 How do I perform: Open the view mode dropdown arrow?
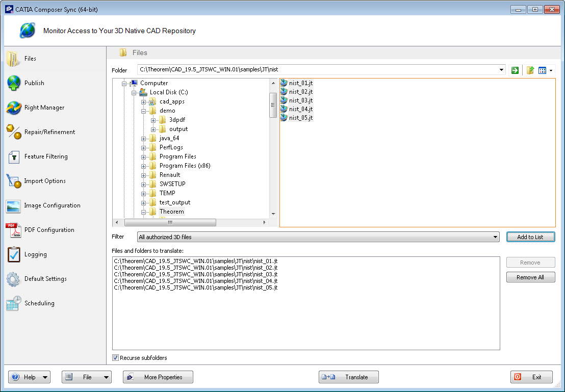[x=551, y=71]
